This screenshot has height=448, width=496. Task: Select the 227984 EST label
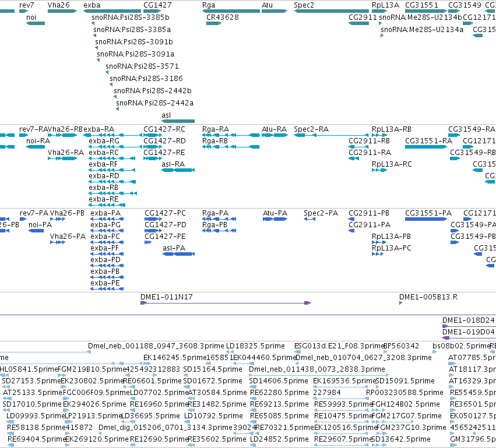click(327, 393)
